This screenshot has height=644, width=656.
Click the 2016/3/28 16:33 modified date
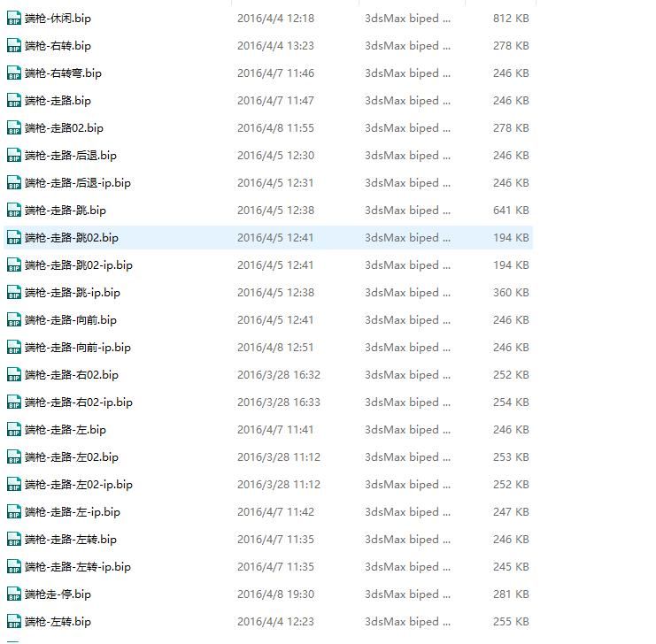(279, 402)
